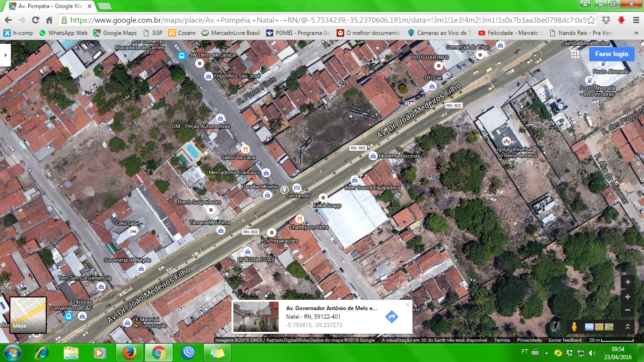The height and width of the screenshot is (362, 644).
Task: Open the MercadoLivre Brasil bookmark
Action: pyautogui.click(x=231, y=33)
